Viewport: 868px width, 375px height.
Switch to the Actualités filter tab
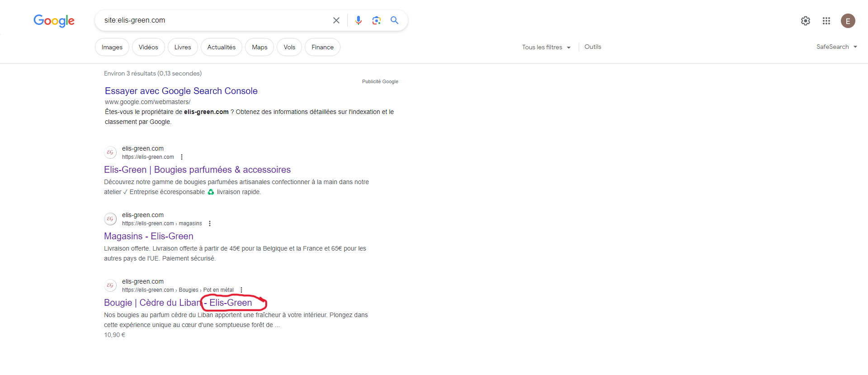[222, 47]
